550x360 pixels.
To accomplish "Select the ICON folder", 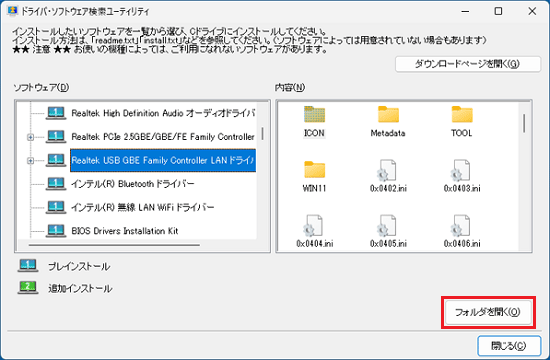I will 314,114.
